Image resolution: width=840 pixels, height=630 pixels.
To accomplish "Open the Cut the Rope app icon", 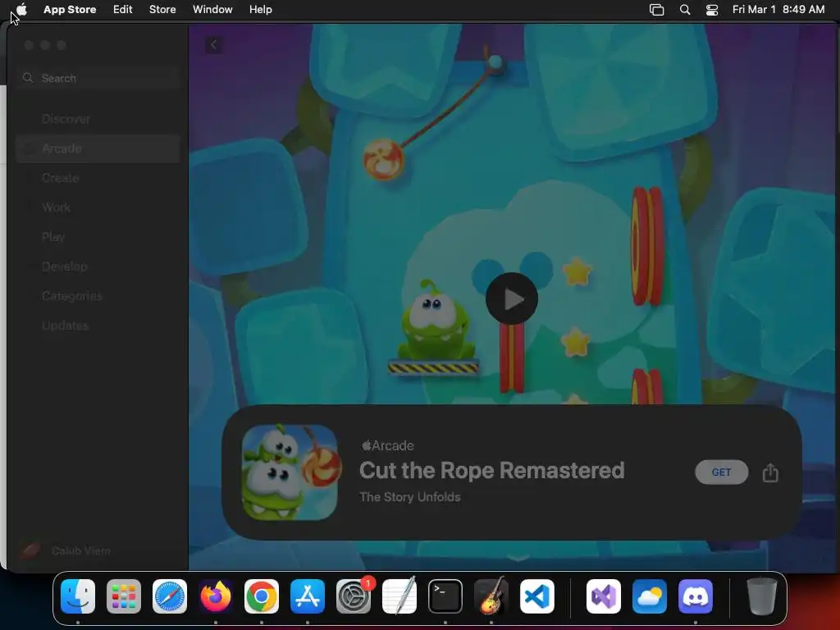I will 290,472.
